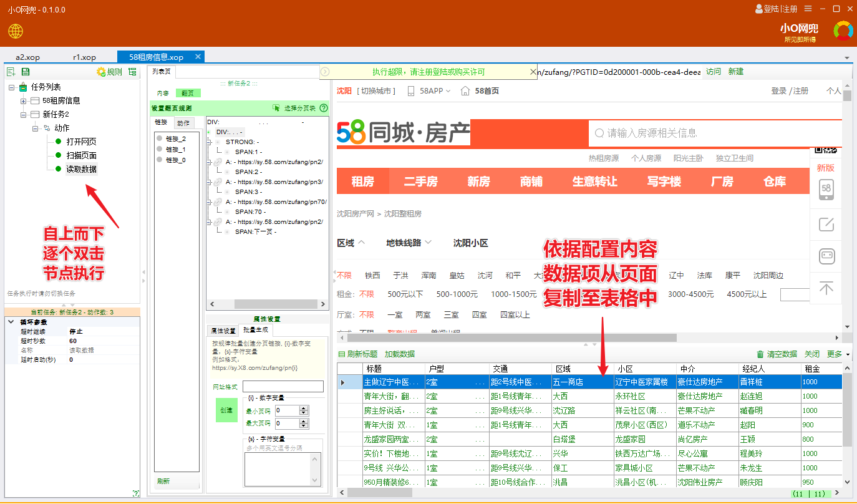The width and height of the screenshot is (857, 504).
Task: Select 链接_1 radio item
Action: [x=160, y=149]
